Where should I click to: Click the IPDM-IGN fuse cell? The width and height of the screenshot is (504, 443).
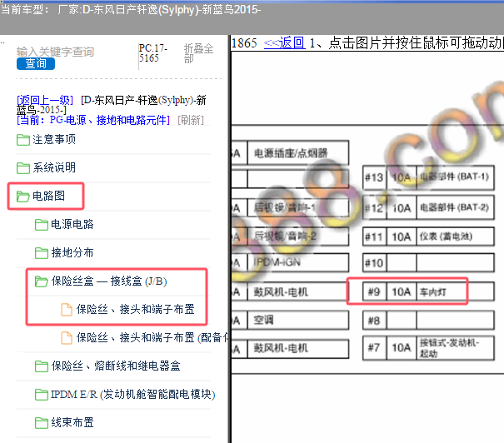298,262
